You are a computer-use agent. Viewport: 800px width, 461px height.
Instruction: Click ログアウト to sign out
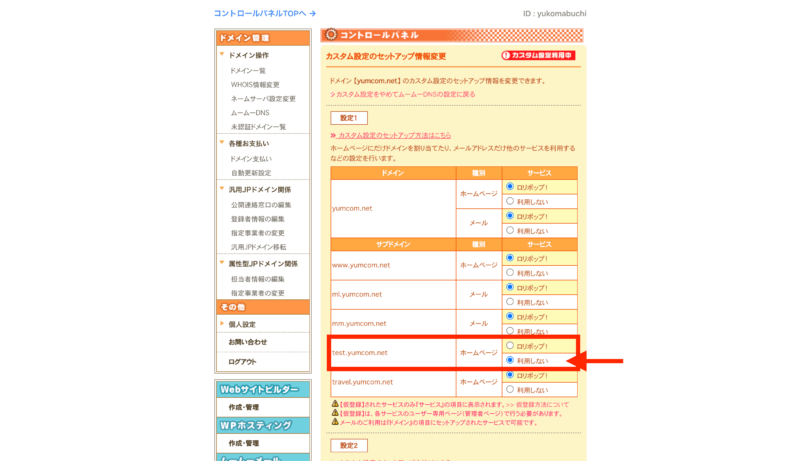tap(242, 362)
